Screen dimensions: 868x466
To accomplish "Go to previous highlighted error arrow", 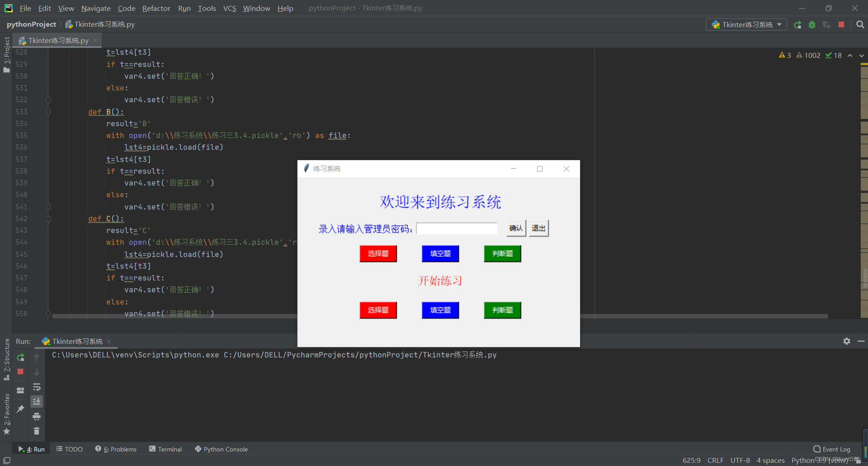I will point(850,55).
